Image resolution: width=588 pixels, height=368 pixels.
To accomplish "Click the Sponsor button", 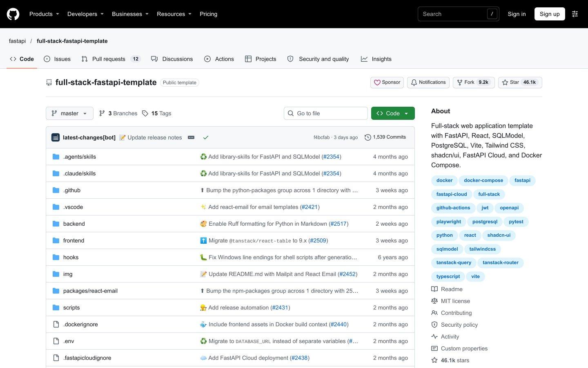I will [x=387, y=82].
